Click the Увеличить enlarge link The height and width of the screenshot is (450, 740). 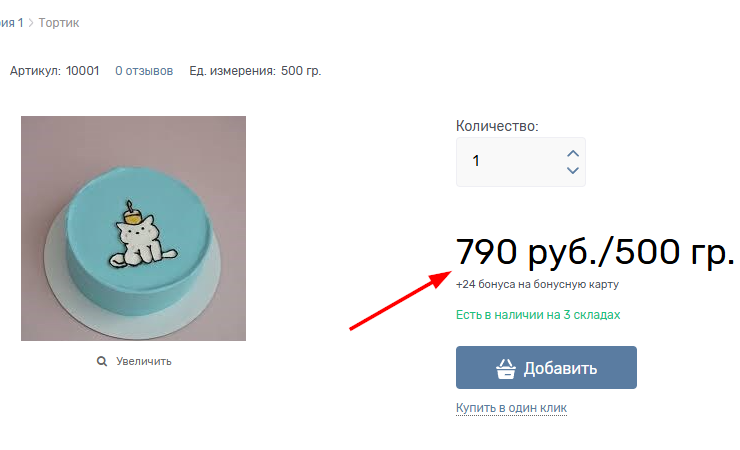[x=143, y=361]
